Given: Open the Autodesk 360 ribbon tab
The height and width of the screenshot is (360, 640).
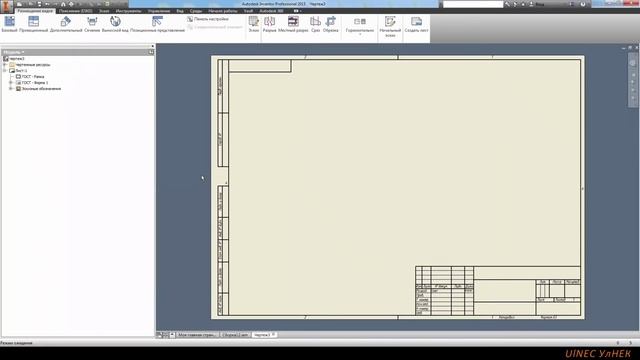Looking at the screenshot, I should pos(271,11).
